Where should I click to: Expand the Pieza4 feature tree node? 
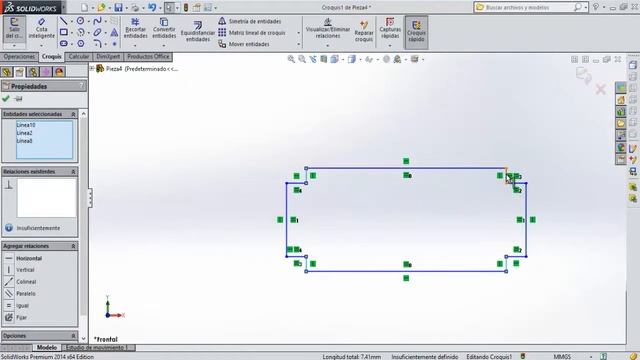coord(92,69)
